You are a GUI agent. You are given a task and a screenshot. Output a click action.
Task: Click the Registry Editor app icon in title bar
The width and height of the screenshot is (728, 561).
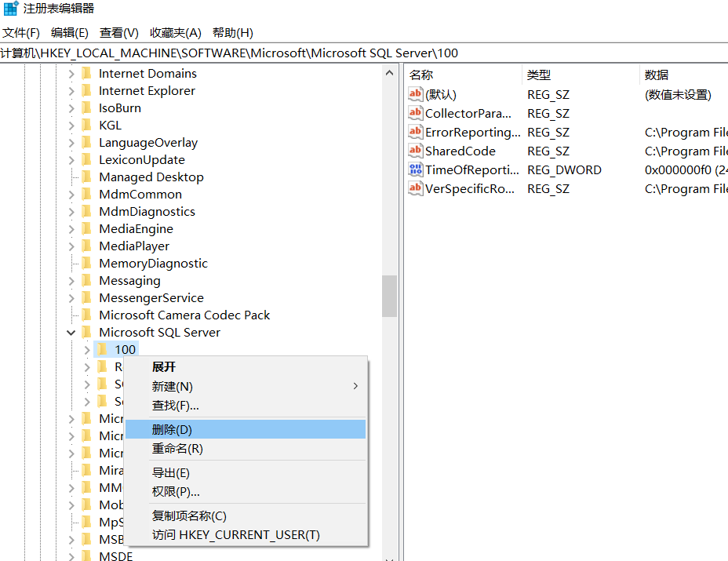[11, 9]
